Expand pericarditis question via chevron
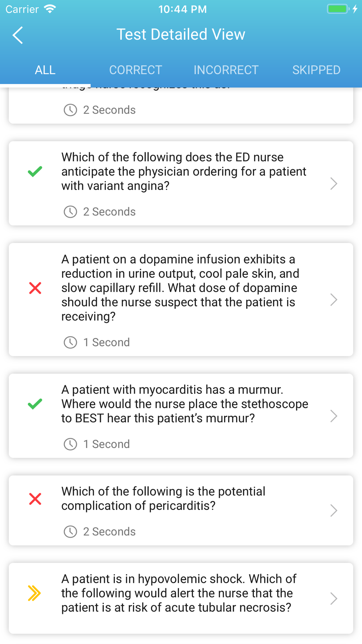Image resolution: width=362 pixels, height=644 pixels. [x=334, y=510]
